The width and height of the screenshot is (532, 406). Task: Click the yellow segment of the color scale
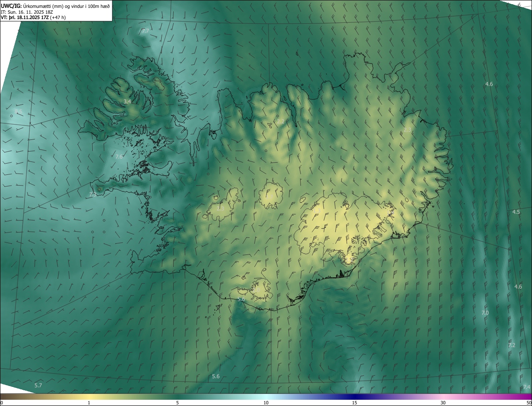tap(89, 397)
